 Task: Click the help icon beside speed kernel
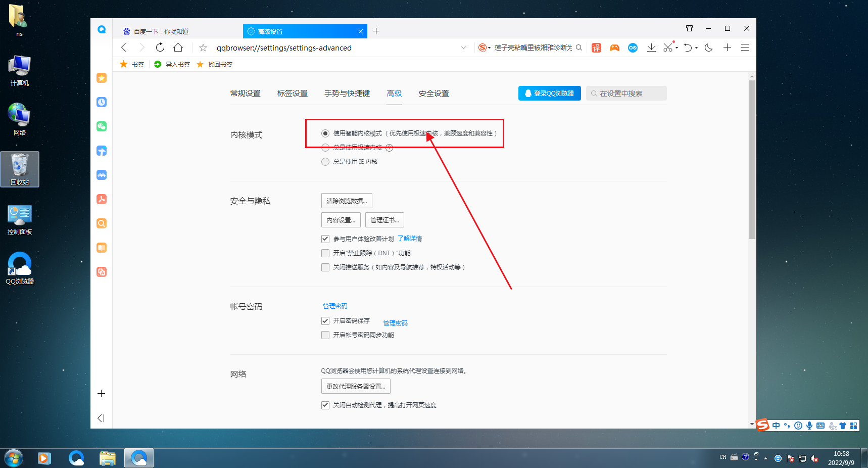tap(390, 148)
